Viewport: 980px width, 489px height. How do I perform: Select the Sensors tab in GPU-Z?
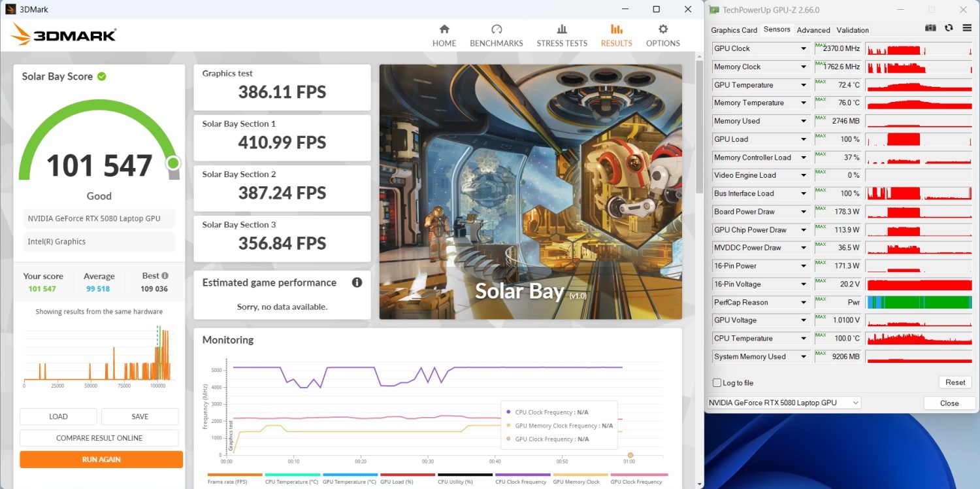(777, 29)
